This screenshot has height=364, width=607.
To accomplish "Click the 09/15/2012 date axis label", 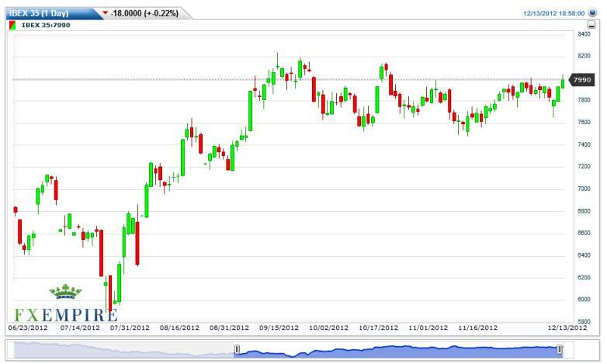I will pos(279,328).
